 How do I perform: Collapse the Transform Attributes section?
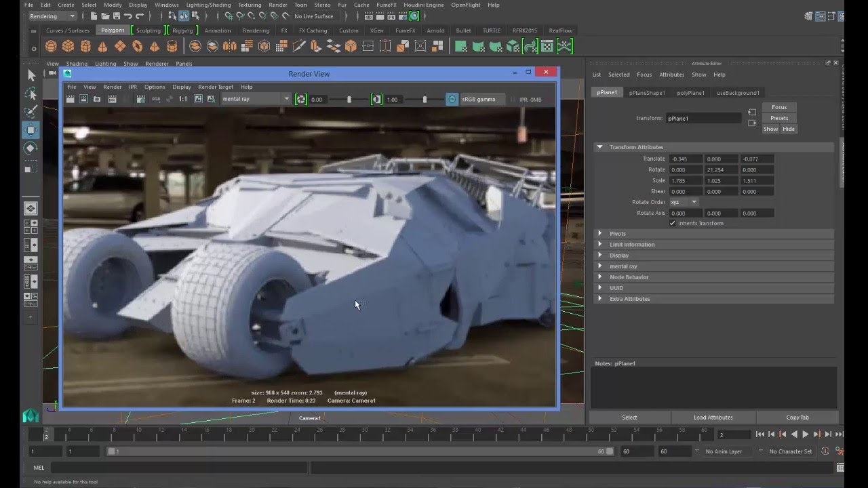tap(599, 147)
